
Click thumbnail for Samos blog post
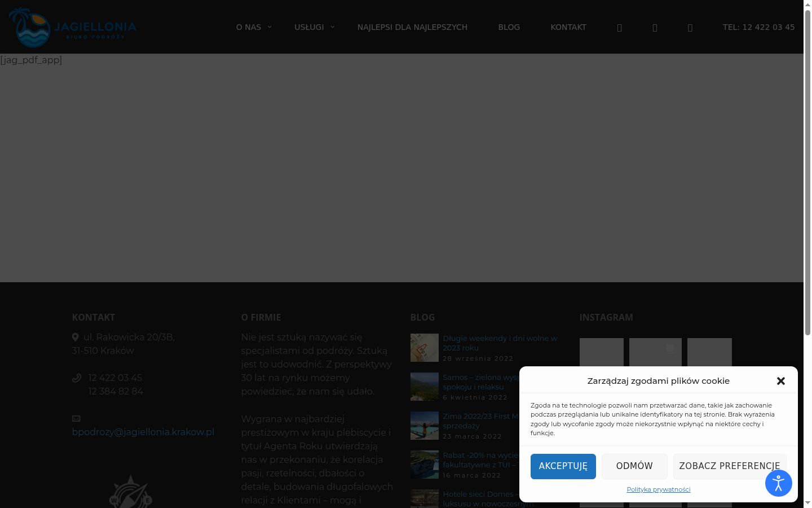click(x=425, y=386)
